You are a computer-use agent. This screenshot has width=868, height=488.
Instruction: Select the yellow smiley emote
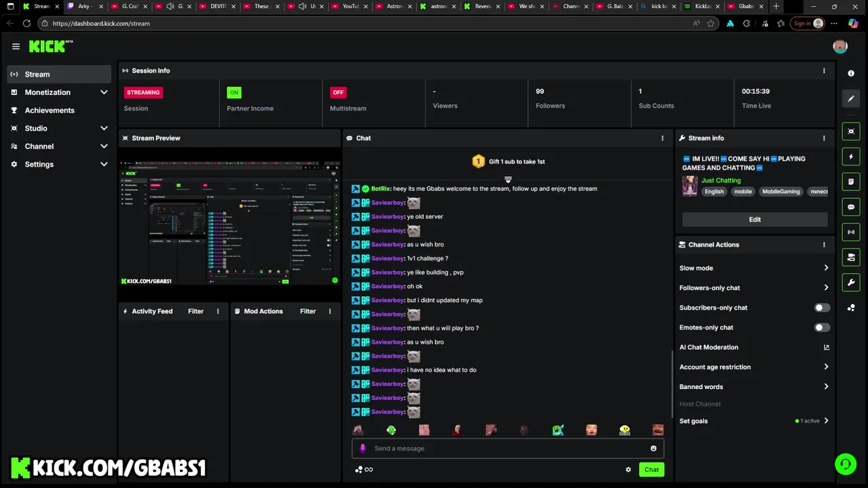point(625,430)
